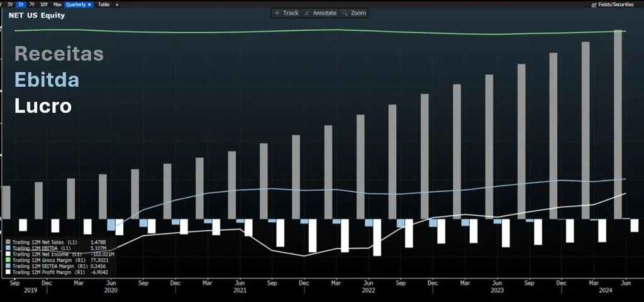Screen dimensions: 644x302
Task: Click the Sep label above 2019
Action: coord(14,283)
